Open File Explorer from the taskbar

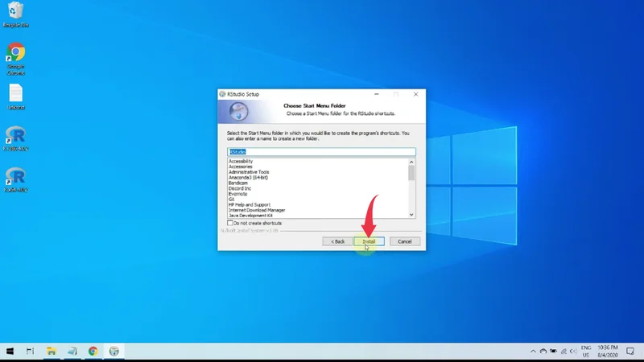[52, 352]
